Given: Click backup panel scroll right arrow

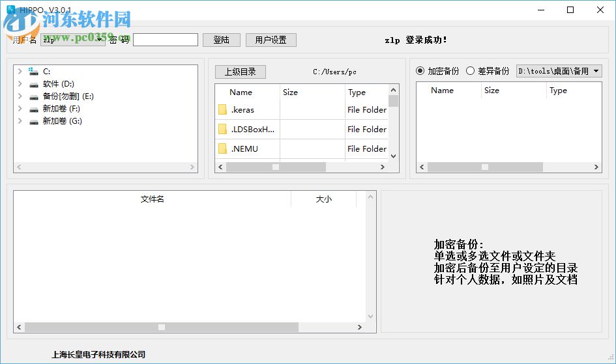Looking at the screenshot, I should tap(596, 167).
